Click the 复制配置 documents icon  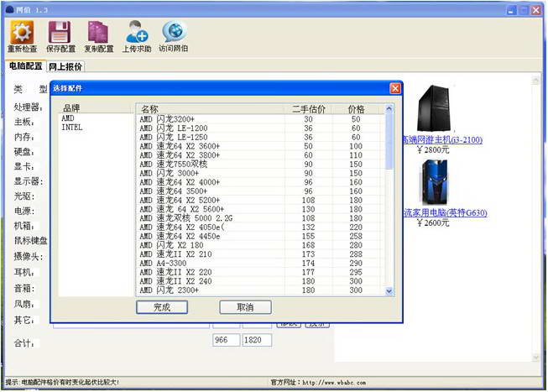pyautogui.click(x=98, y=32)
